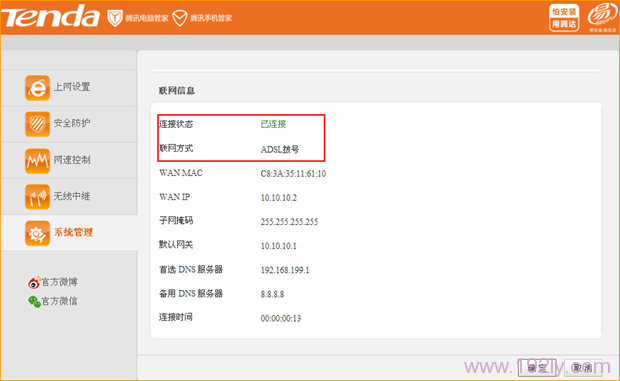Click the backup DNS 8.8.8.8

coord(272,294)
